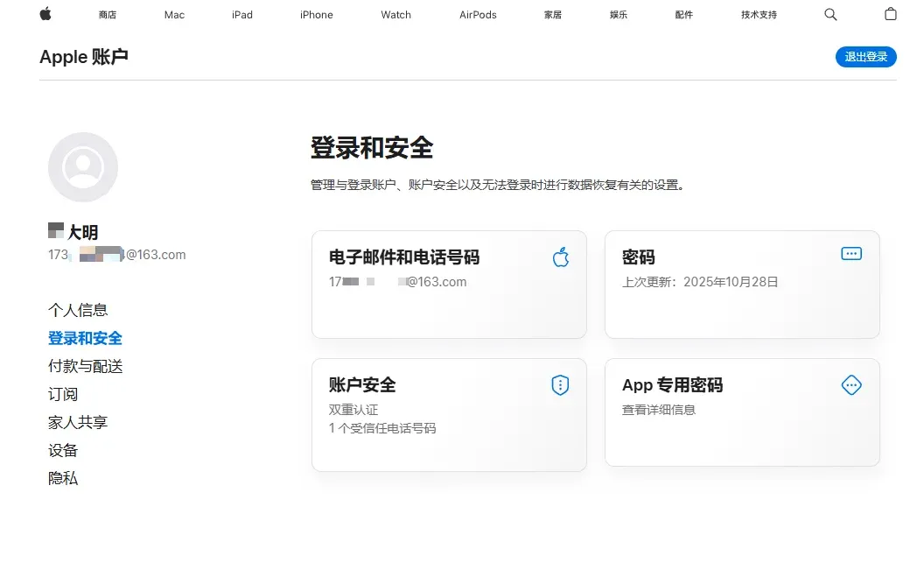Select 付款与配送 in the sidebar
The height and width of the screenshot is (563, 924).
point(85,366)
